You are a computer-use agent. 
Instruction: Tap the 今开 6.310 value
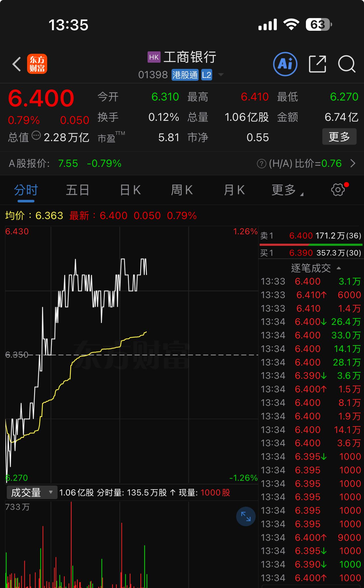165,97
